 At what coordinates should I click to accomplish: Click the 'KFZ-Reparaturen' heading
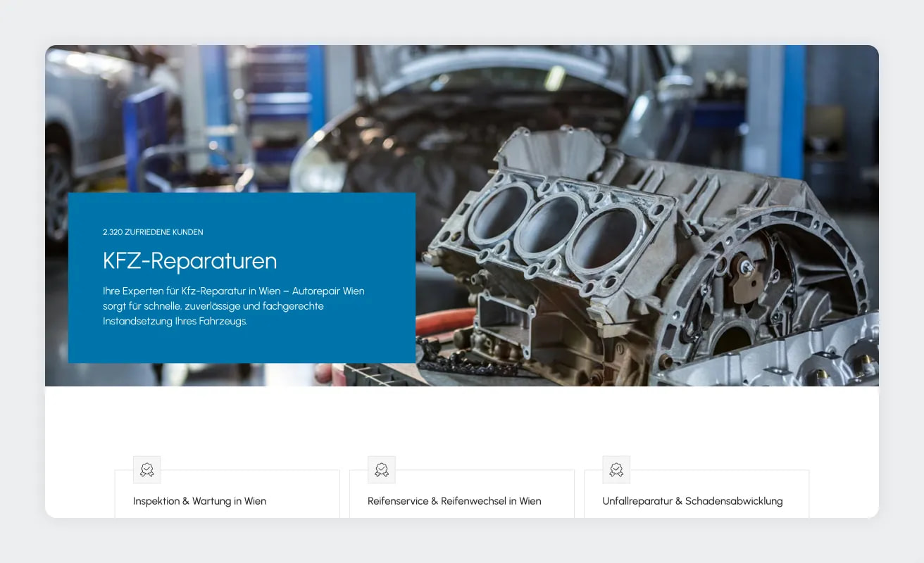click(190, 261)
